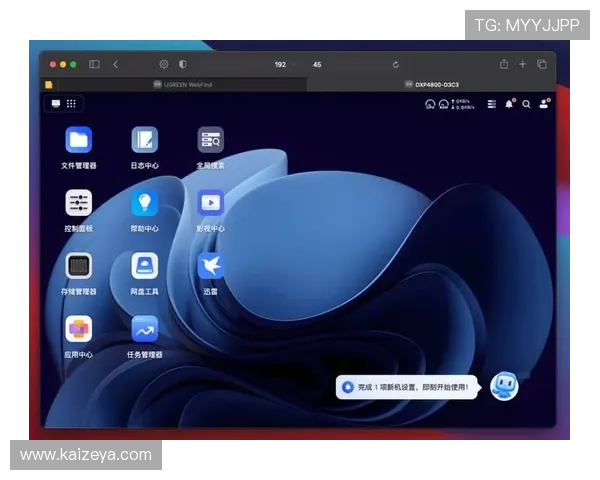Open the 迅雷 Xunlei download app
The width and height of the screenshot is (600, 480).
[210, 267]
